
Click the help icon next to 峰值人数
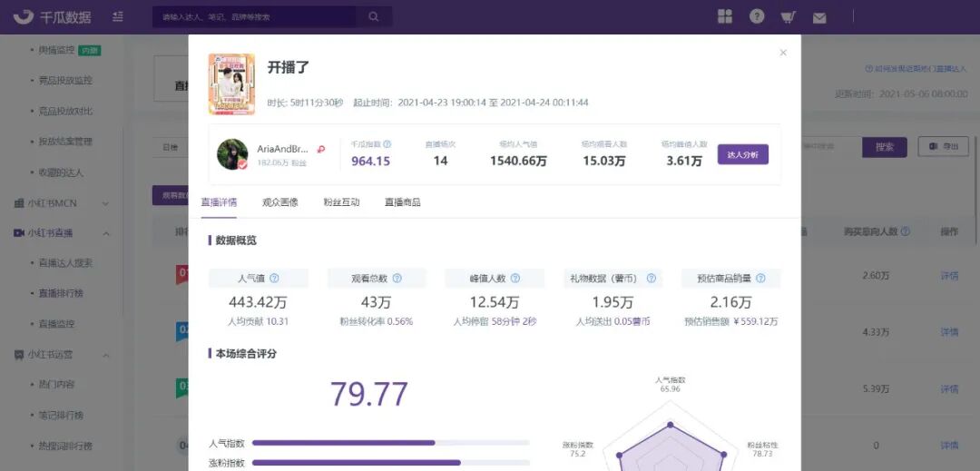(x=515, y=279)
